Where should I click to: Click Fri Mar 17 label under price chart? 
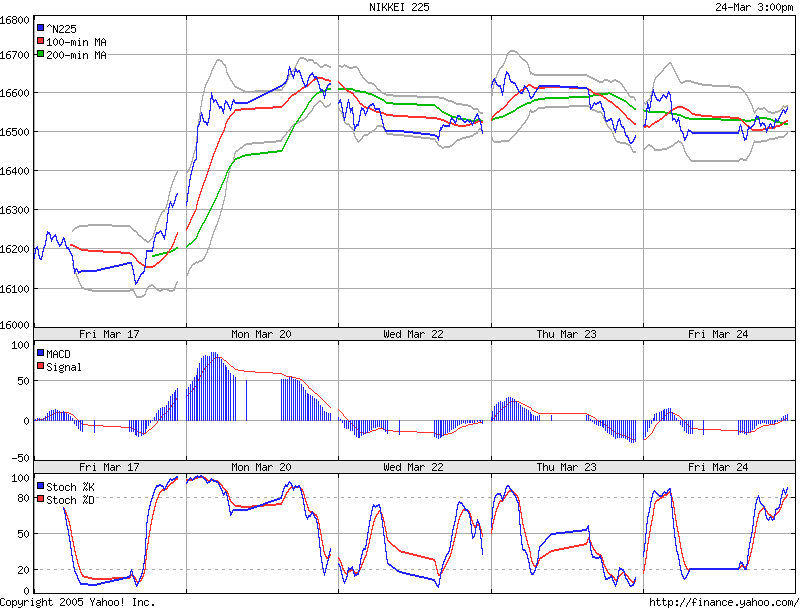point(109,334)
